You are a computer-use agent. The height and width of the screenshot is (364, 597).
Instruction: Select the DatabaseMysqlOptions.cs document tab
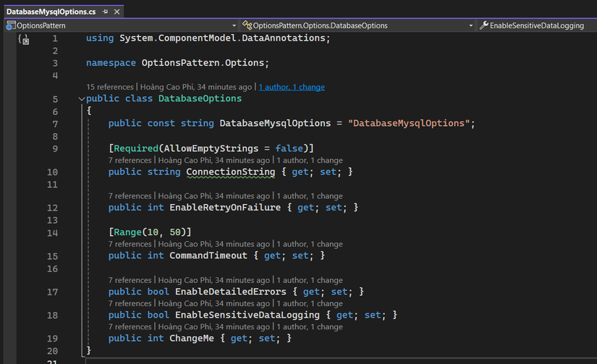point(51,12)
